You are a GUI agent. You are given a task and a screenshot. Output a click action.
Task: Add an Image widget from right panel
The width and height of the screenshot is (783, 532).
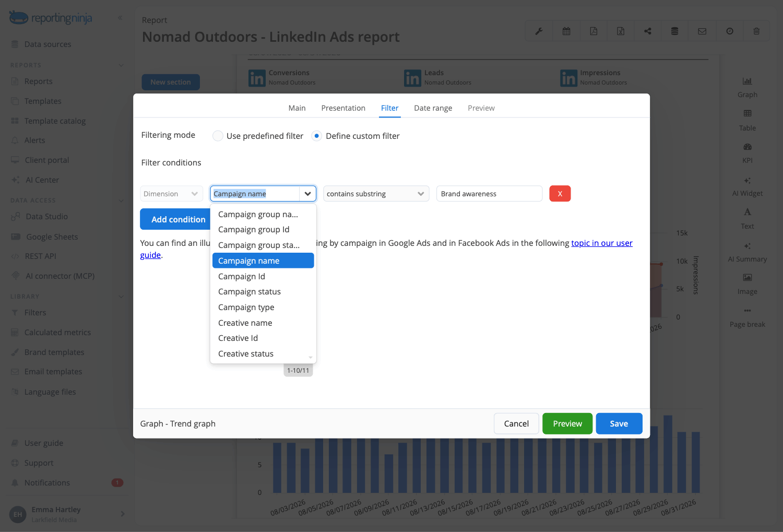[x=748, y=285]
